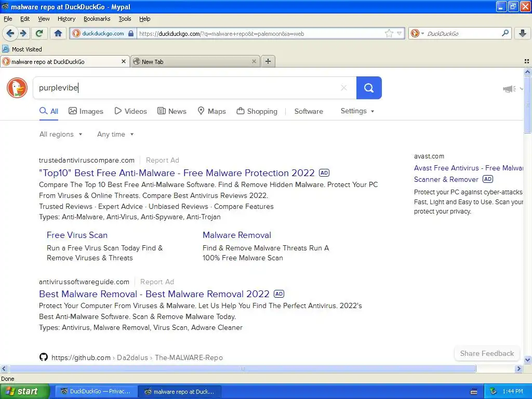Click the vertical scrollbar up arrow
The image size is (532, 399).
point(527,72)
